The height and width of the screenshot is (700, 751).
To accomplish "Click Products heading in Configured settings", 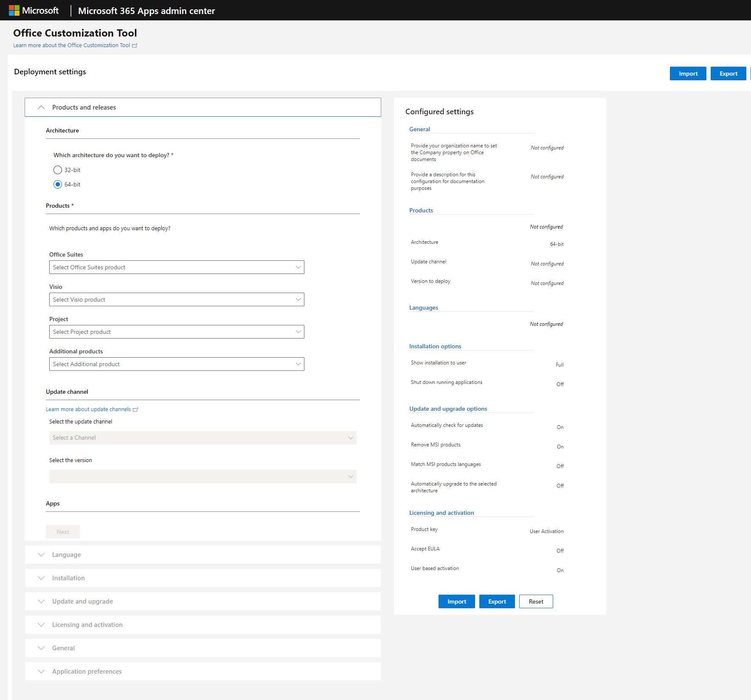I will [421, 210].
